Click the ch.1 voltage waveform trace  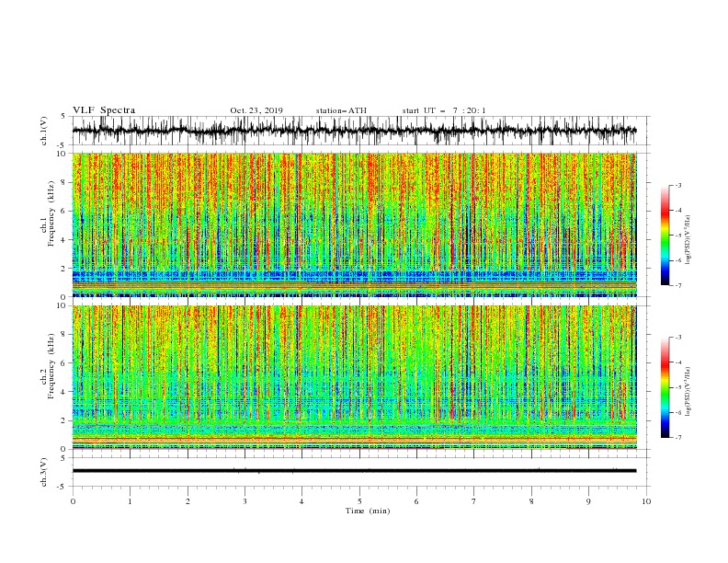[355, 131]
